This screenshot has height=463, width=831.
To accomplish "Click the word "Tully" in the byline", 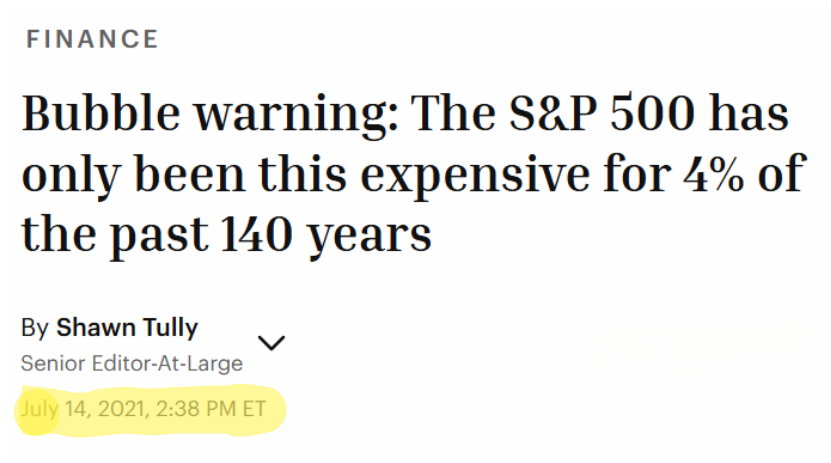I will coord(171,327).
